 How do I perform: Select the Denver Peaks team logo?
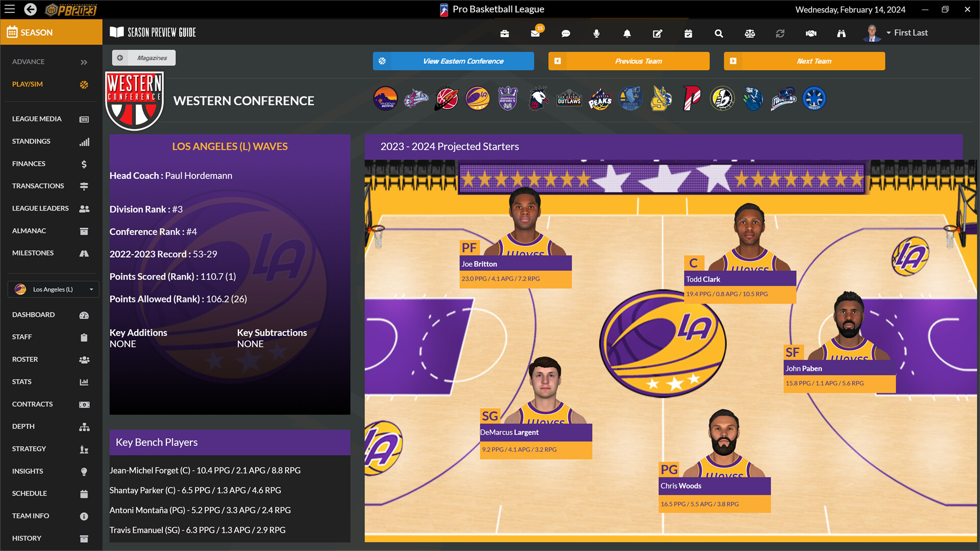pos(600,98)
